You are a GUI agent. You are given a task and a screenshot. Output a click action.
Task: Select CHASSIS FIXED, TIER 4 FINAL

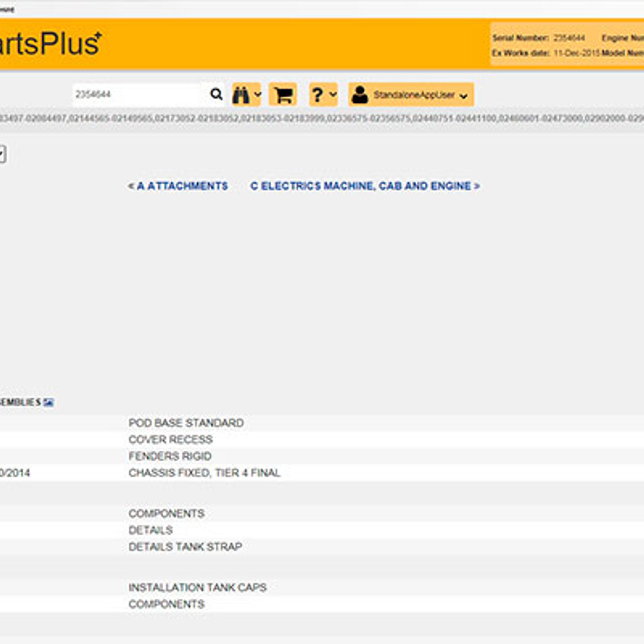(x=204, y=473)
